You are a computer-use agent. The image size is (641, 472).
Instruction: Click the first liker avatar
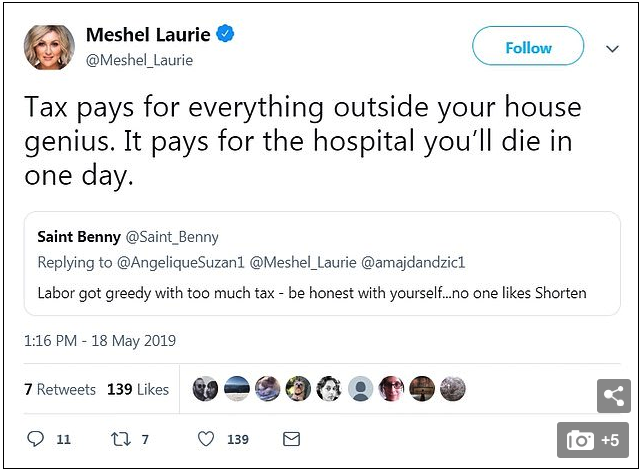tap(205, 389)
